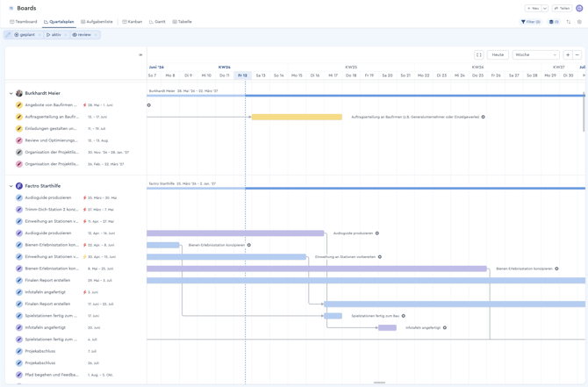Click status icon of Angebote von Baufirmen
The height and width of the screenshot is (387, 588).
[19, 105]
